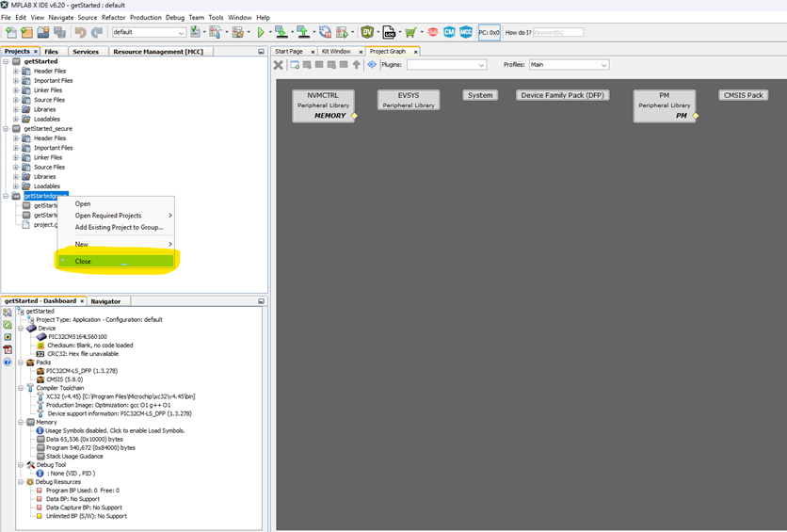Click the Undo arrow in the toolbar
This screenshot has width=787, height=532.
[x=80, y=32]
